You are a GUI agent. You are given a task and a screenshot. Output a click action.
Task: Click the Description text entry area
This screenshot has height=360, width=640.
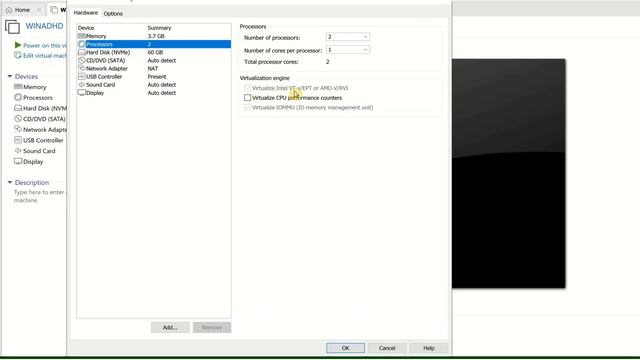(x=39, y=196)
